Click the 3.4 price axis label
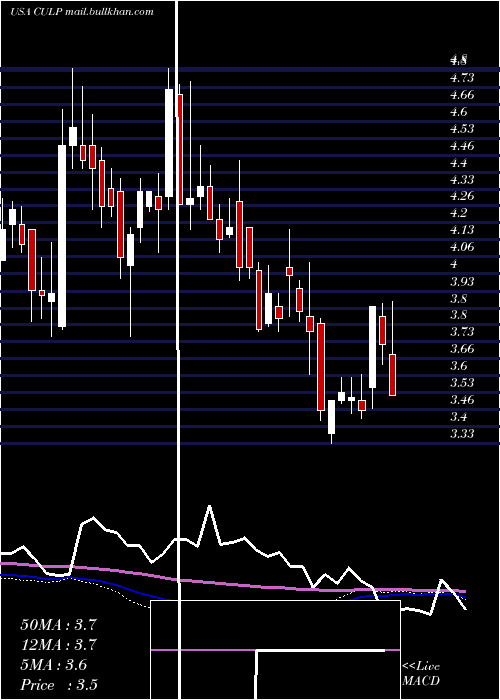The image size is (500, 700). [459, 417]
